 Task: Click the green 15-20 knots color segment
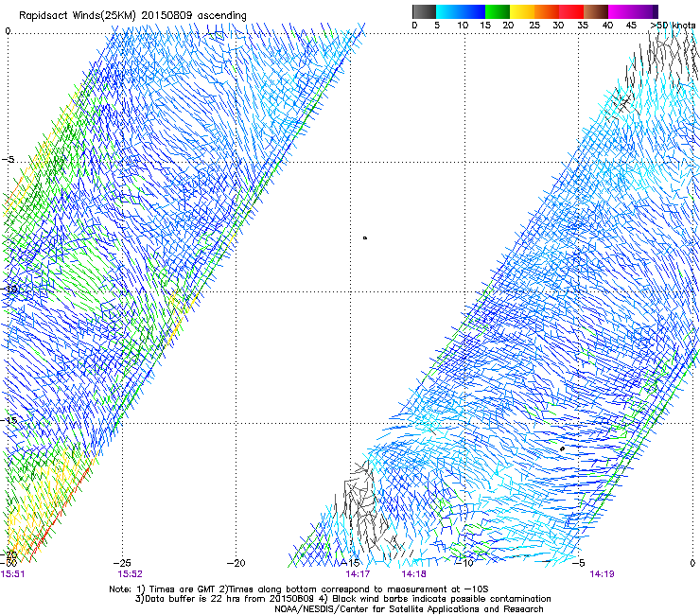coord(498,11)
